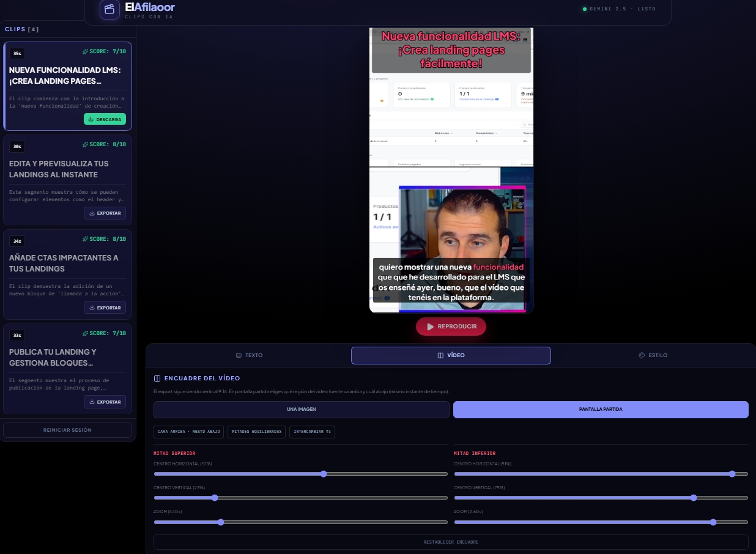This screenshot has height=554, width=756.
Task: Adjust Mitad Inferior Centro Horizontal slider
Action: pyautogui.click(x=601, y=474)
